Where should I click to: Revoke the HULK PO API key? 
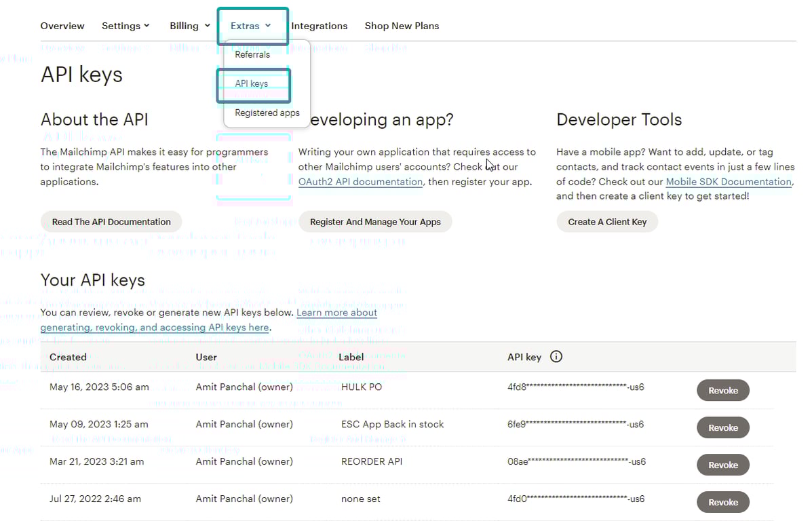722,391
